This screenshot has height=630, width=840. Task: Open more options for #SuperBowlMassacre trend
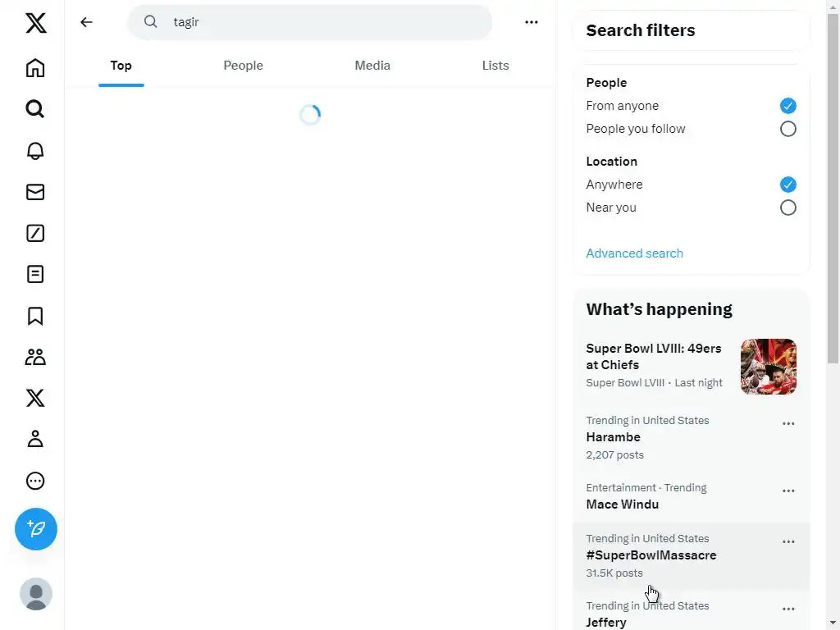pos(788,541)
